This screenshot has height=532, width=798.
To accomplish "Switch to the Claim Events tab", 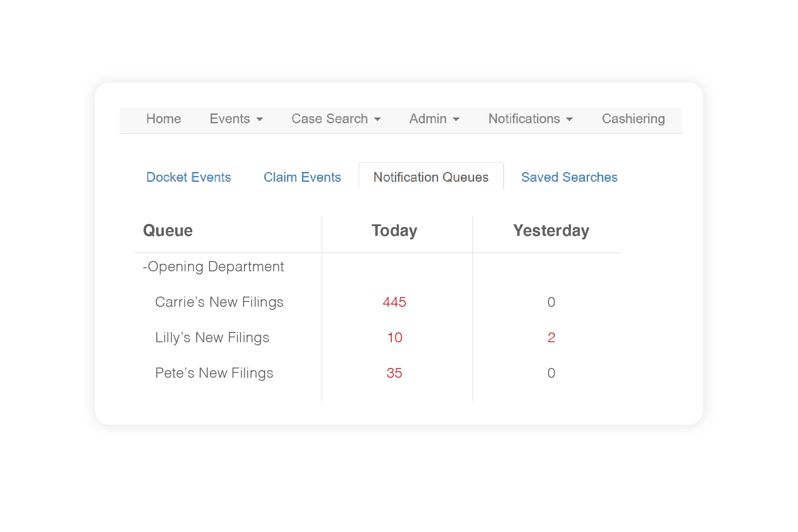I will [x=302, y=177].
